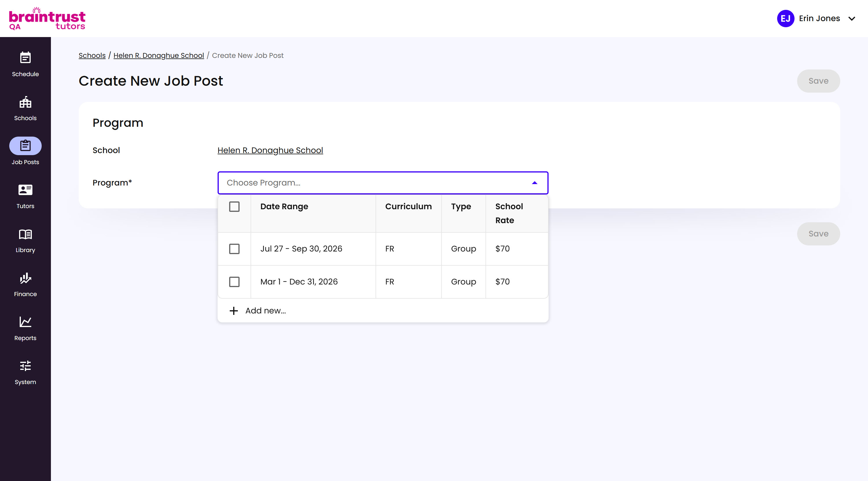
Task: Open the Schedule calendar icon in sidebar
Action: pos(25,58)
